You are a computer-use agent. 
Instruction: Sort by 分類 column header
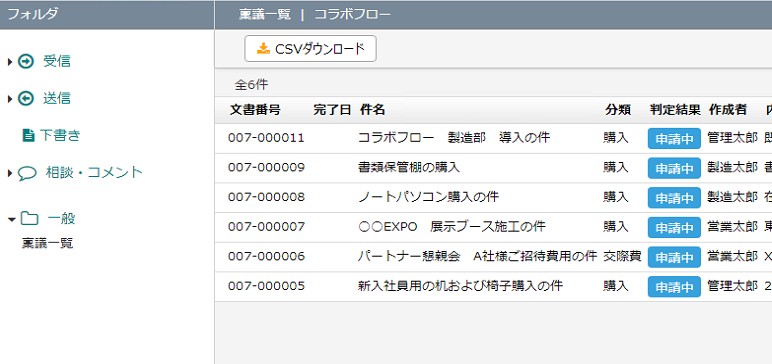pyautogui.click(x=618, y=110)
